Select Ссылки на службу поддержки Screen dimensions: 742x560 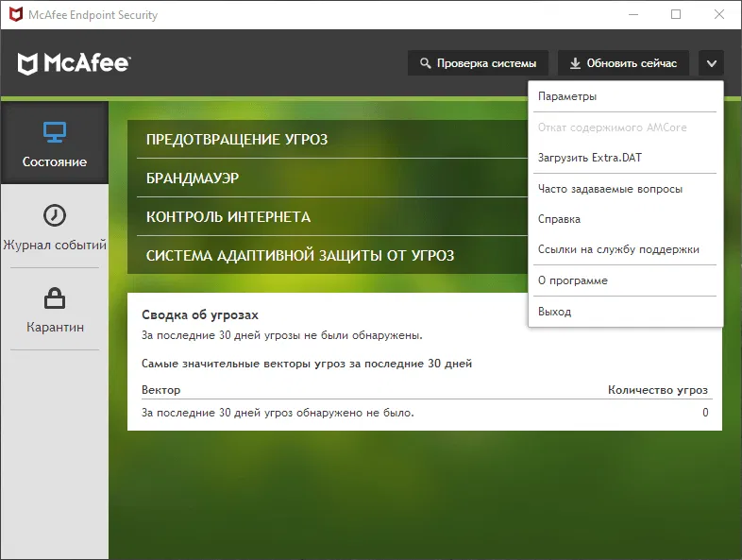click(625, 249)
